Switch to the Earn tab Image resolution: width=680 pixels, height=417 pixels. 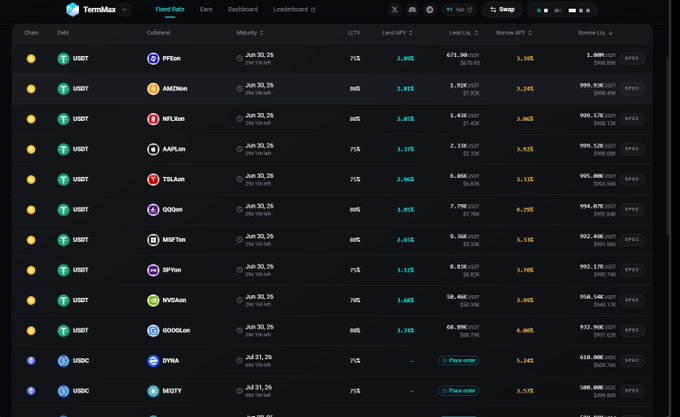[206, 10]
